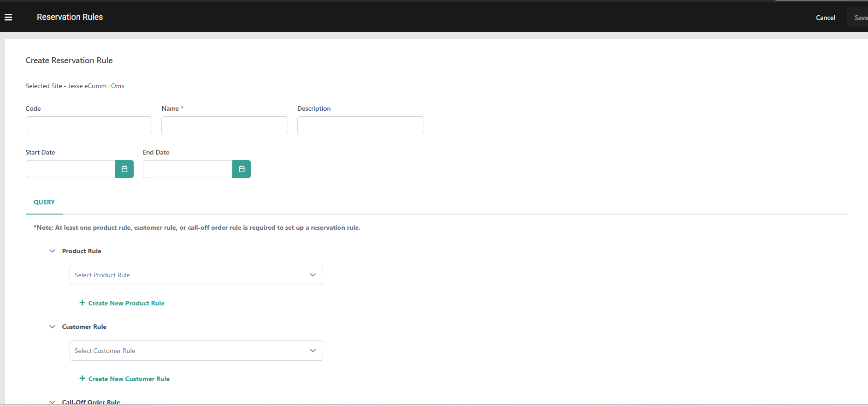Click the Call-Off Order Rule label
The height and width of the screenshot is (406, 868).
point(91,402)
